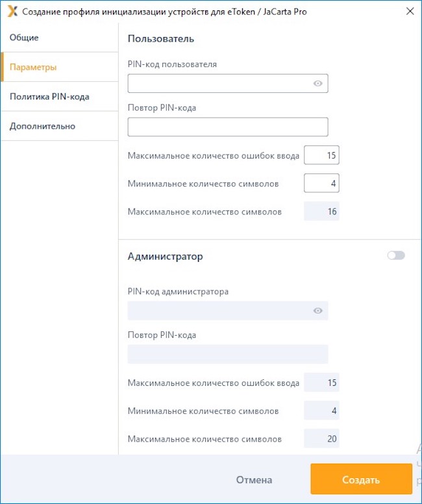Click the administrator Повтор PIN-кода field
This screenshot has width=422, height=504.
(228, 354)
